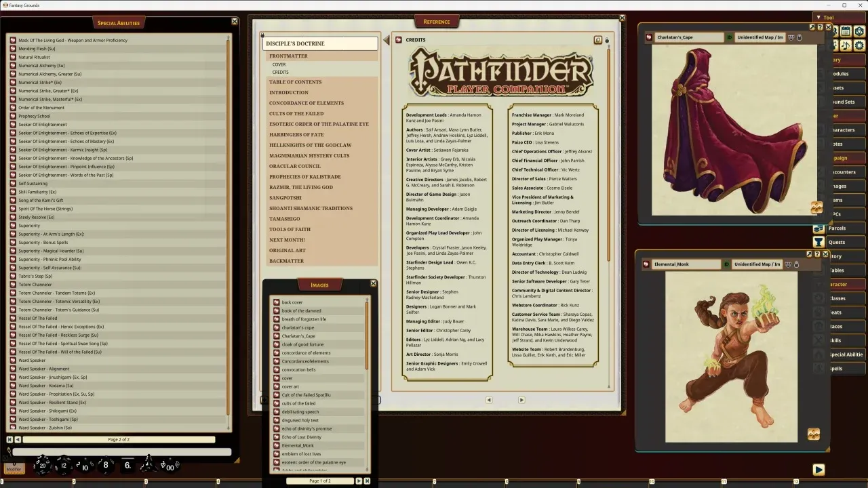Open the Cover page in Frontmatter

coord(279,64)
